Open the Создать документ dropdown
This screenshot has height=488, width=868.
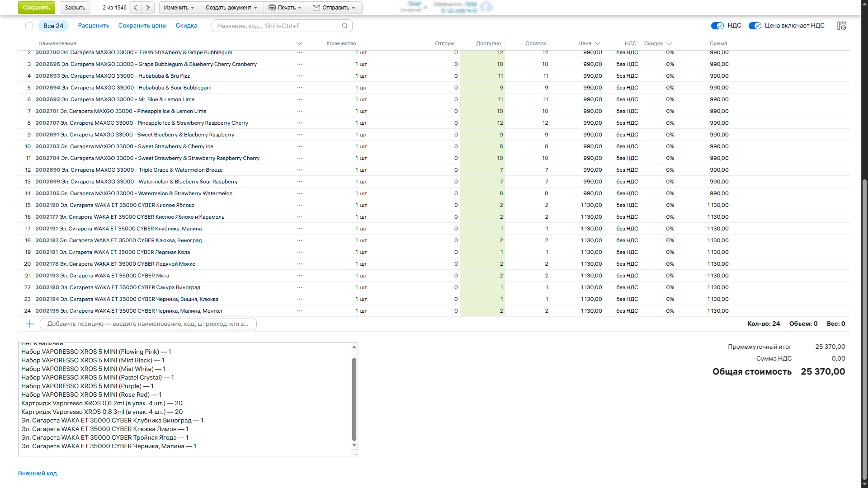point(231,8)
